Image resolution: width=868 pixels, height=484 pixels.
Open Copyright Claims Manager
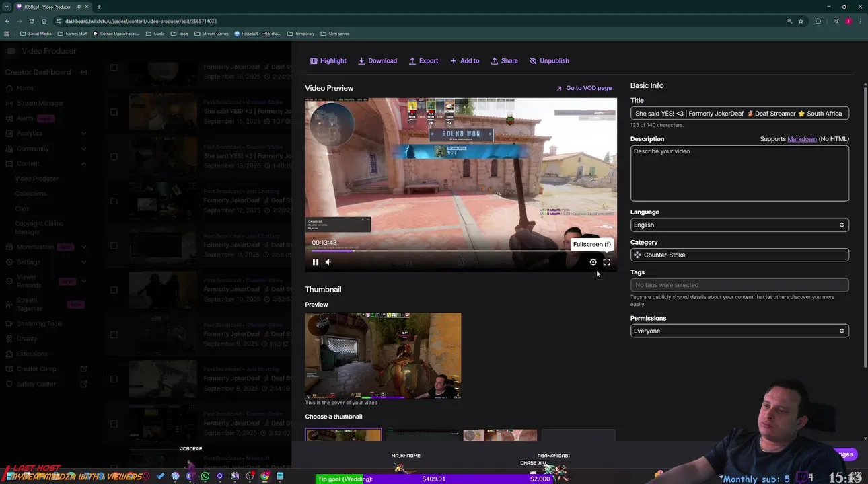tap(39, 227)
